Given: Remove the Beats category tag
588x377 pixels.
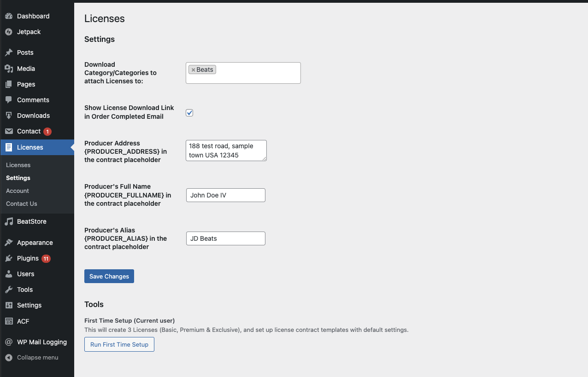Looking at the screenshot, I should [x=194, y=70].
